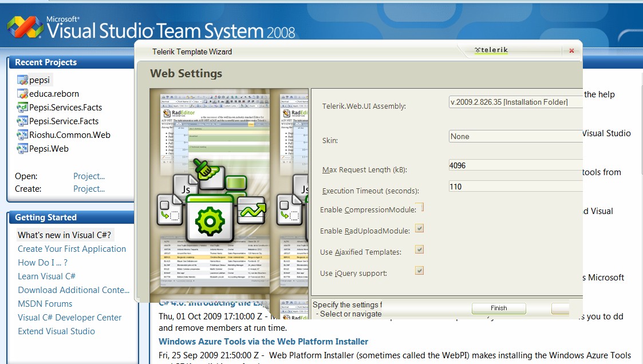Click the Execution Timeout seconds field
Viewport: 643px width, 364px height.
[x=515, y=187]
